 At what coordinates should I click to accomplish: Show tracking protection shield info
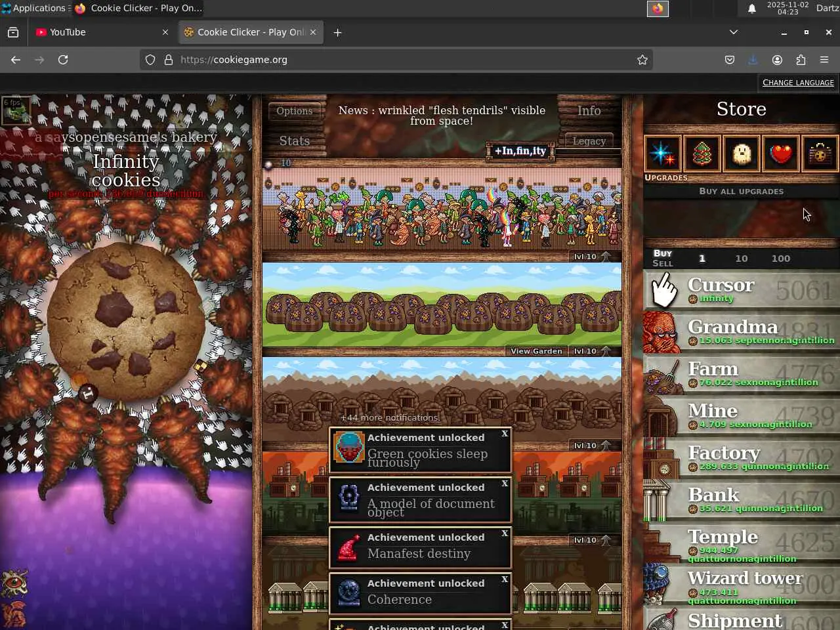(150, 60)
